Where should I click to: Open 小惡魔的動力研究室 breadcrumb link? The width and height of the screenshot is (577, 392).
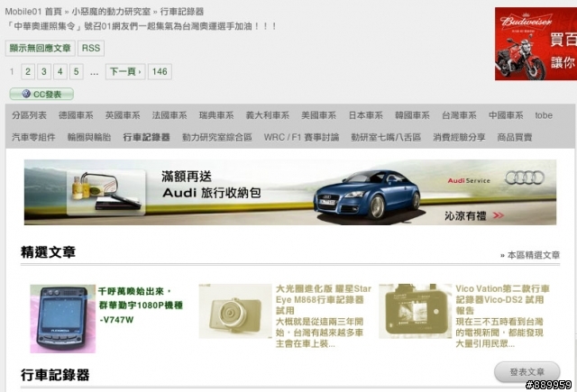[x=111, y=12]
